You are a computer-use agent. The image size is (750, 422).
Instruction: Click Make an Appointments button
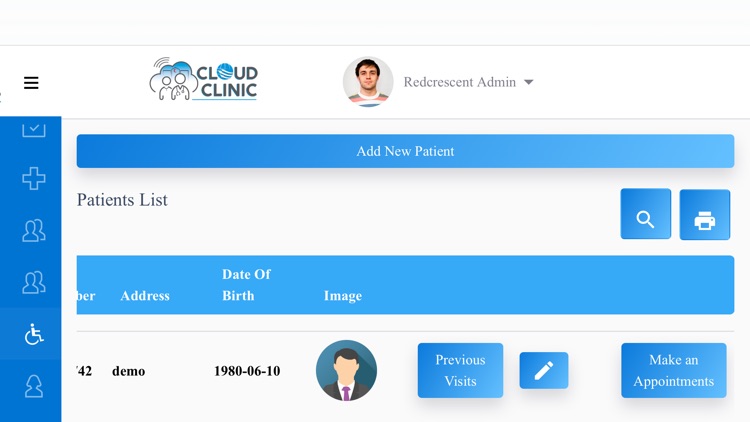(x=673, y=370)
